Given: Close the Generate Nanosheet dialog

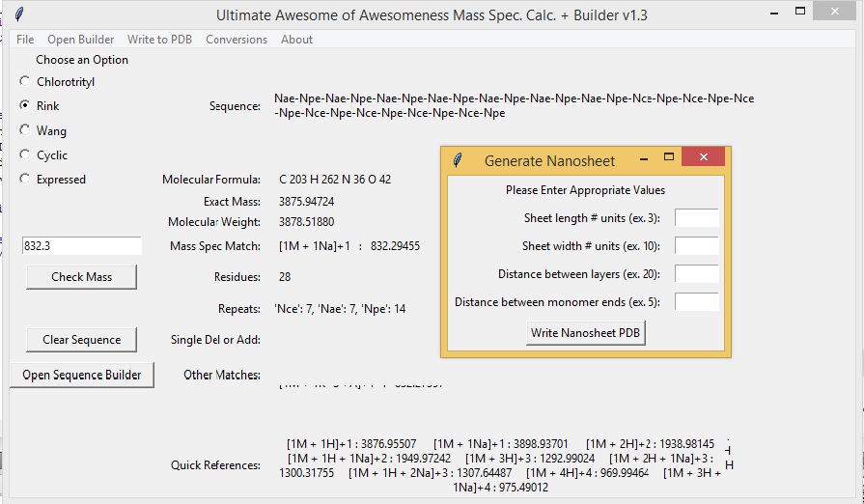Looking at the screenshot, I should coord(704,157).
